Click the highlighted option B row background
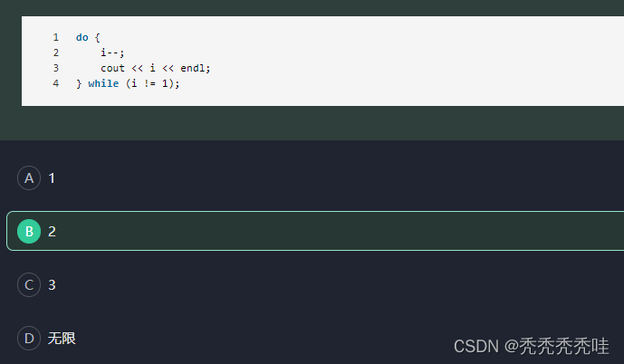This screenshot has width=624, height=364. click(315, 231)
